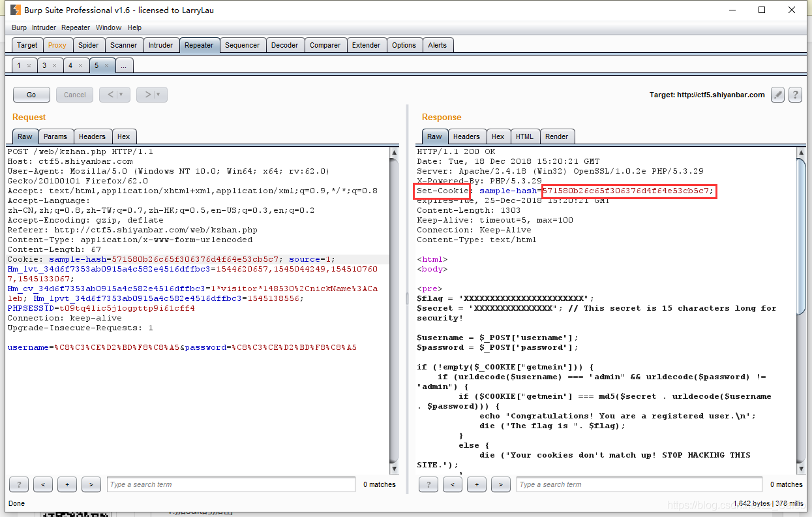The height and width of the screenshot is (517, 812).
Task: Click Content-Length: 1303 response header
Action: (469, 210)
